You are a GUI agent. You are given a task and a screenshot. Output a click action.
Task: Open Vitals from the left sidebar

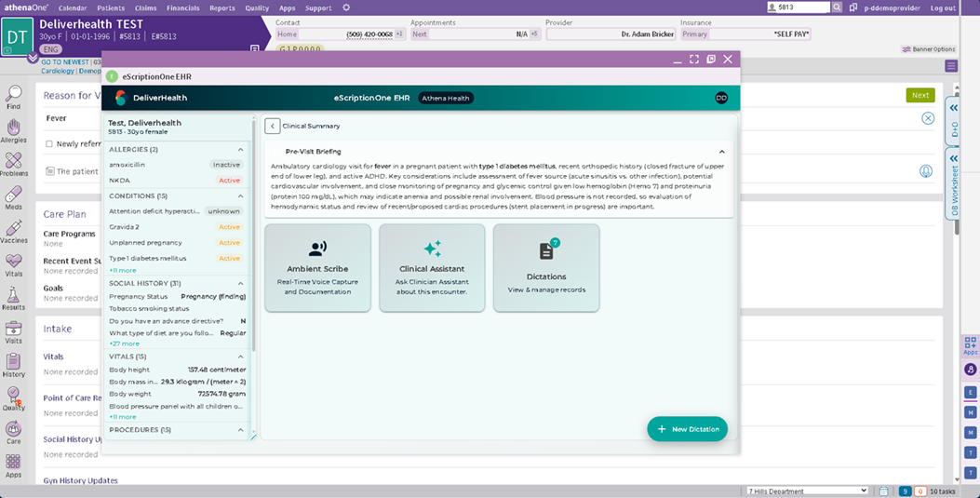(x=14, y=265)
